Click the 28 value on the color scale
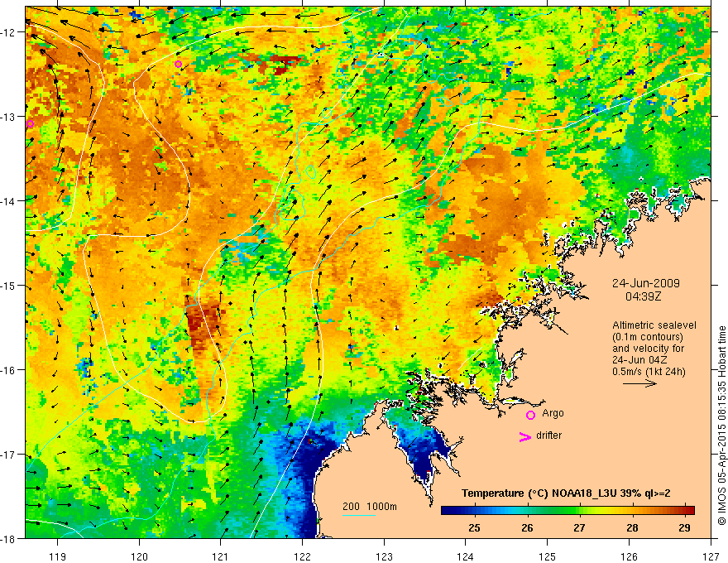Viewport: 728px width, 563px height. (632, 527)
